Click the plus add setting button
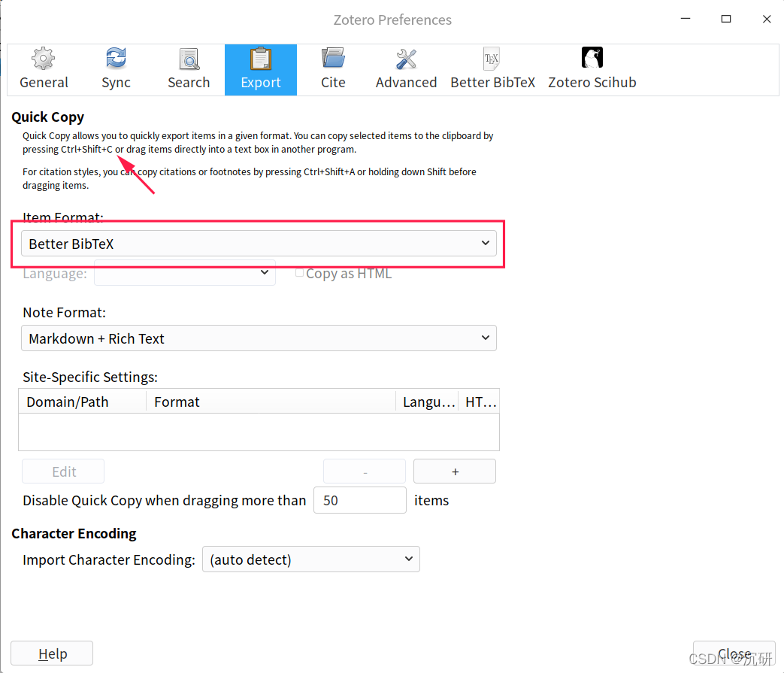The height and width of the screenshot is (673, 784). pos(455,471)
